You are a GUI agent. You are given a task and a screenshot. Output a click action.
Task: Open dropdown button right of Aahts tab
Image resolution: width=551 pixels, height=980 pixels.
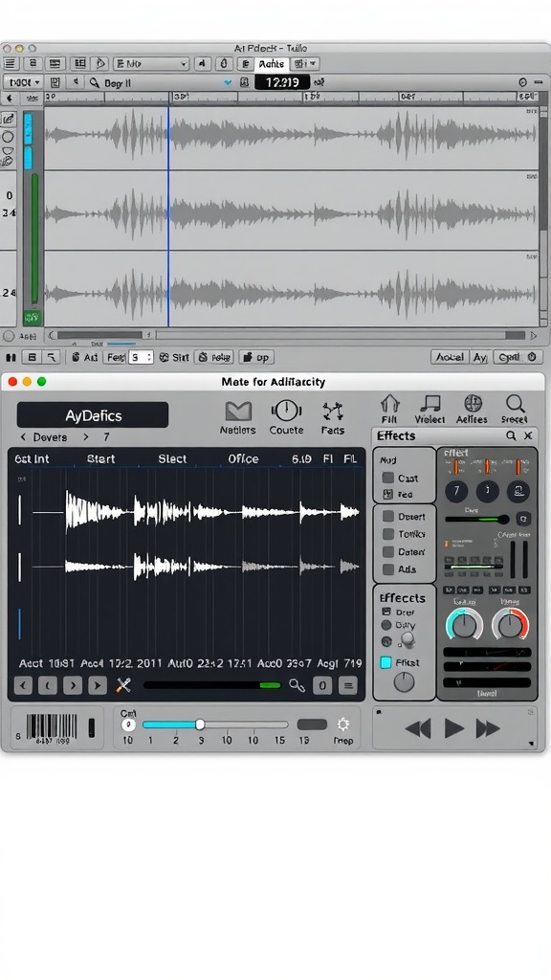[306, 64]
